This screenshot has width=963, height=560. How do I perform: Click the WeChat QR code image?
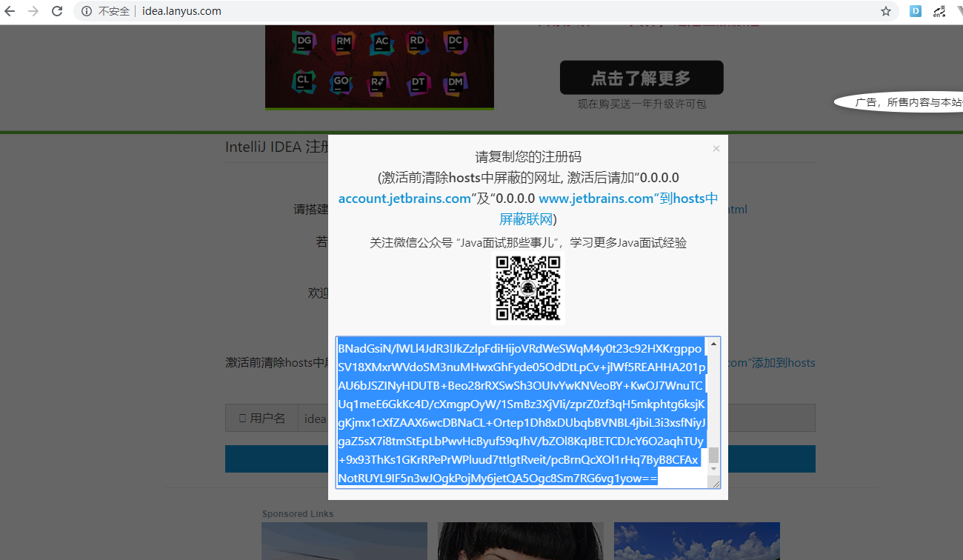pyautogui.click(x=528, y=288)
